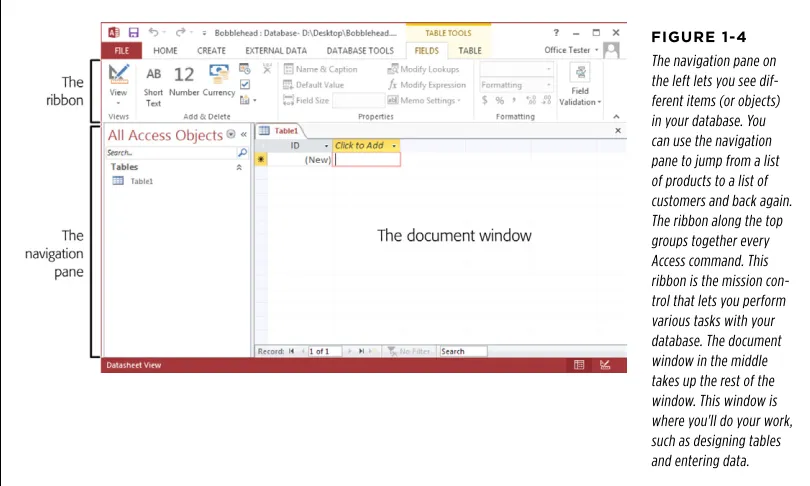Add a Short Text field
The height and width of the screenshot is (486, 810).
click(153, 86)
